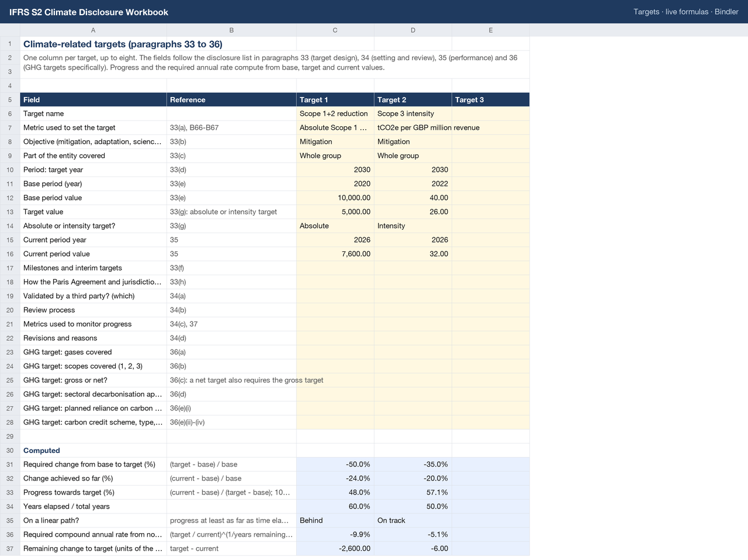Select column A header
The image size is (748, 560).
pyautogui.click(x=93, y=30)
